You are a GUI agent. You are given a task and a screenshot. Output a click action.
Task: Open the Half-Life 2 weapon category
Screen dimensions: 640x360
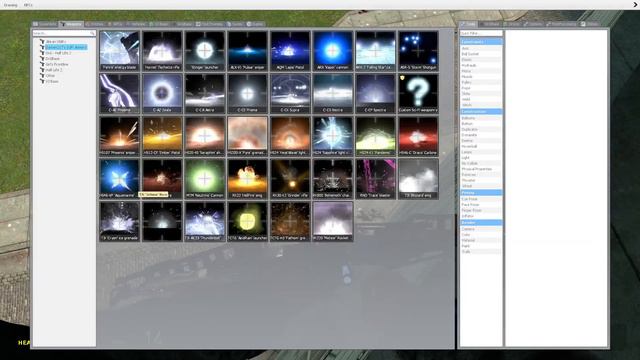[54, 70]
